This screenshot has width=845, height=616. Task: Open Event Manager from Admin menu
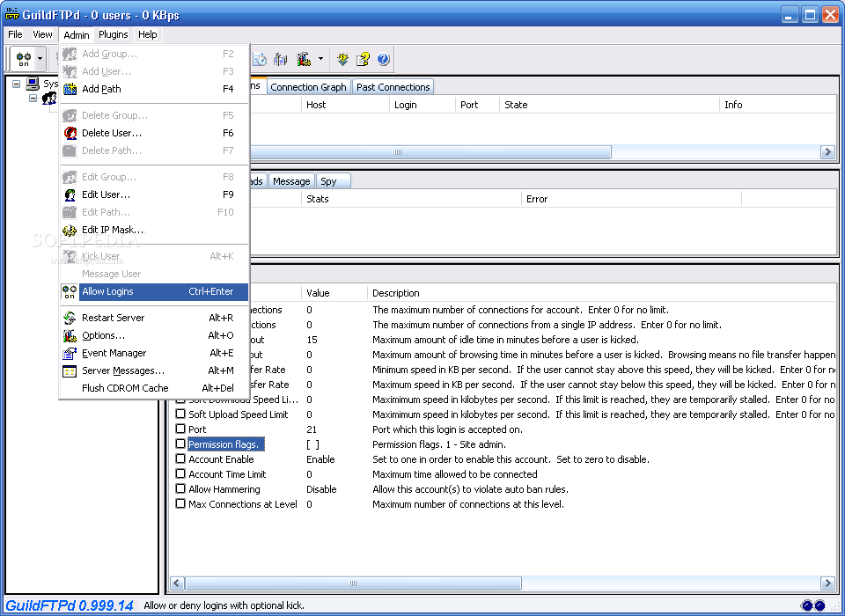tap(154, 353)
